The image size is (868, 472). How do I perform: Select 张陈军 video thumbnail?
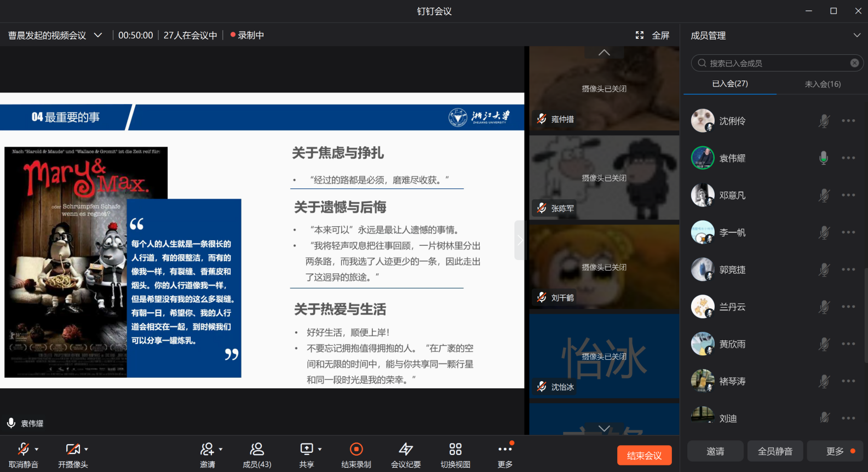click(x=604, y=177)
